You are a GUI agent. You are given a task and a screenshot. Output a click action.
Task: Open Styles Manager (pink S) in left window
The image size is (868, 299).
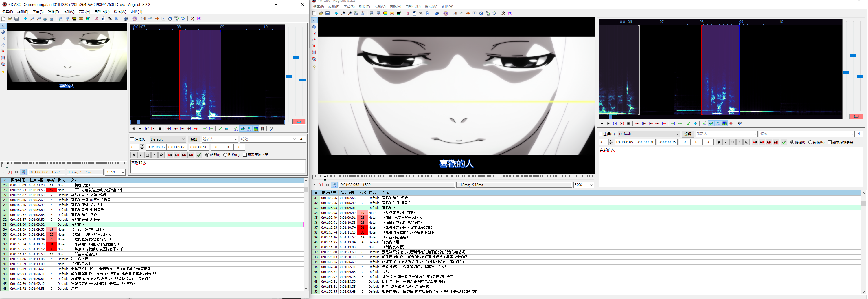pyautogui.click(x=96, y=19)
